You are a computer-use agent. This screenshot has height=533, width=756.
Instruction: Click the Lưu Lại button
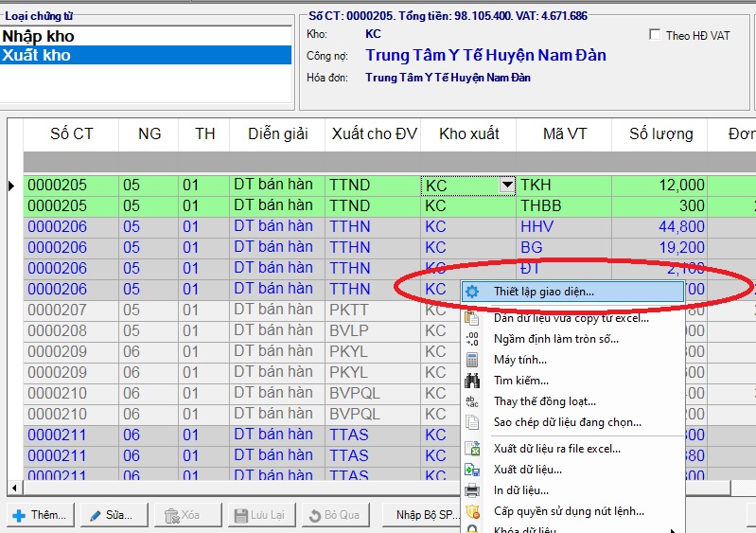pos(262,515)
